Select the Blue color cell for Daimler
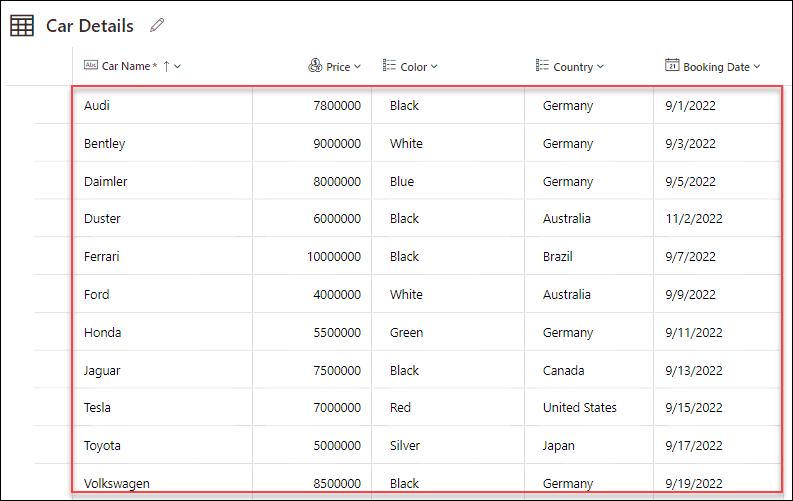The image size is (793, 501). pos(448,181)
